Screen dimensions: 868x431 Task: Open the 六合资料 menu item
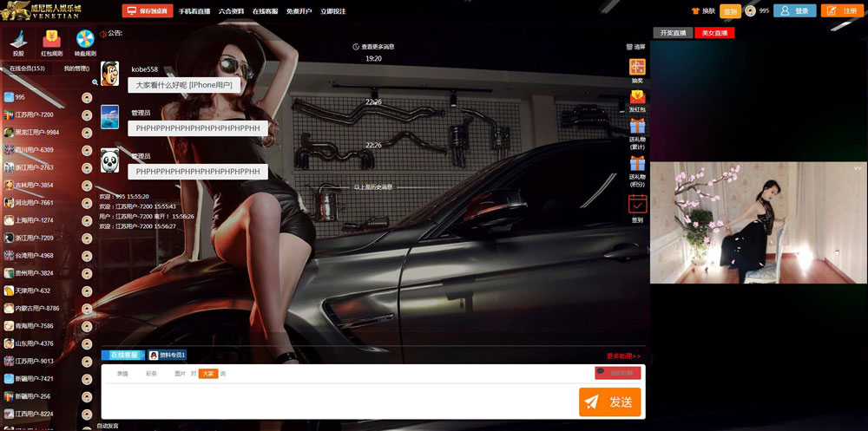(x=231, y=11)
